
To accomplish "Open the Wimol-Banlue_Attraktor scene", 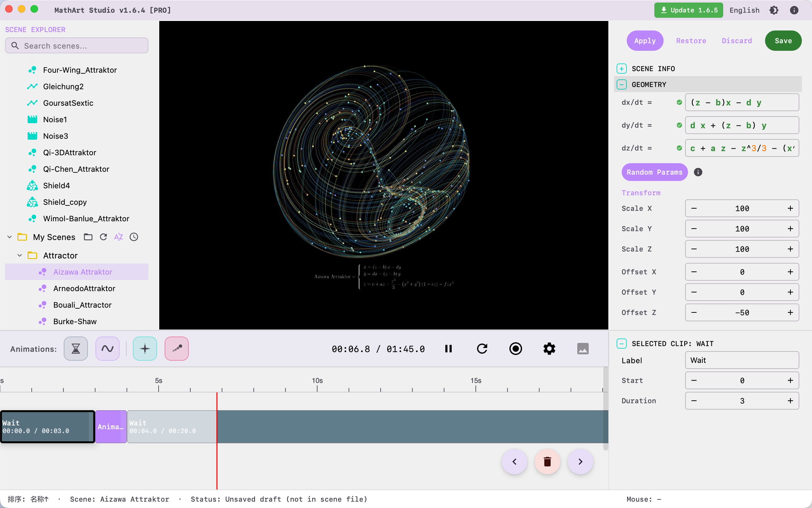I will click(x=86, y=219).
